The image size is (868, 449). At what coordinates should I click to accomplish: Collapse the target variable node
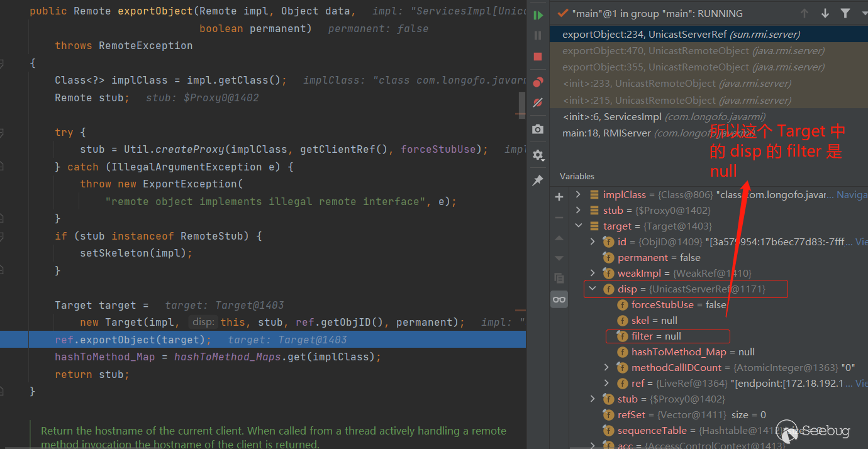click(578, 226)
